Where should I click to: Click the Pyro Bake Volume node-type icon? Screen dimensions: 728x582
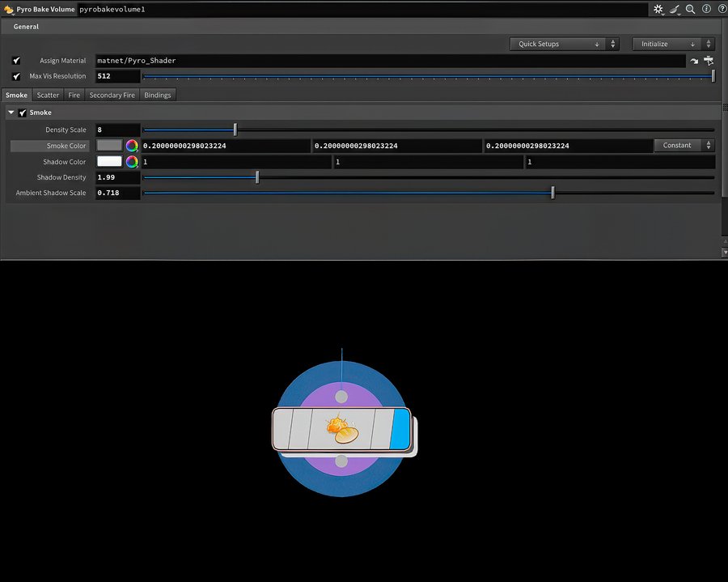8,9
